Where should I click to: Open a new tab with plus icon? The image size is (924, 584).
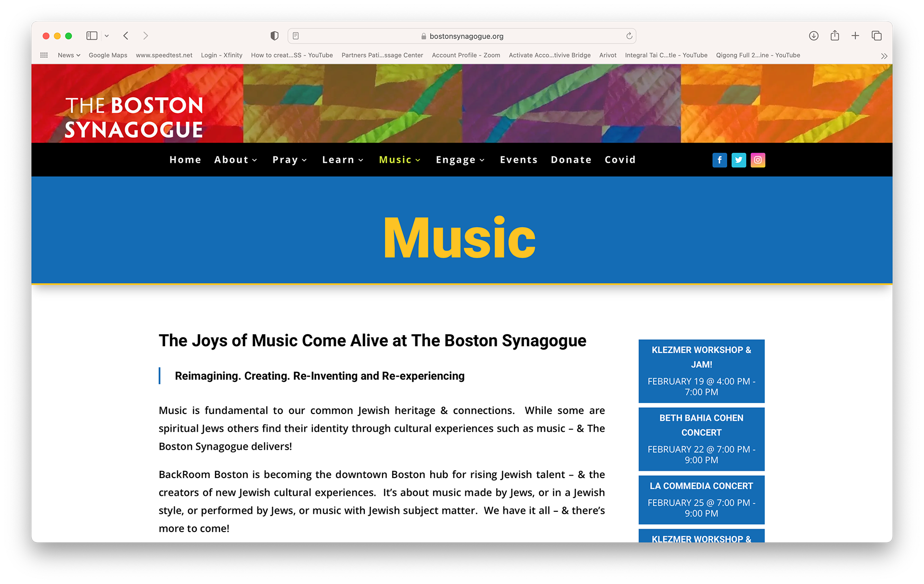[855, 36]
